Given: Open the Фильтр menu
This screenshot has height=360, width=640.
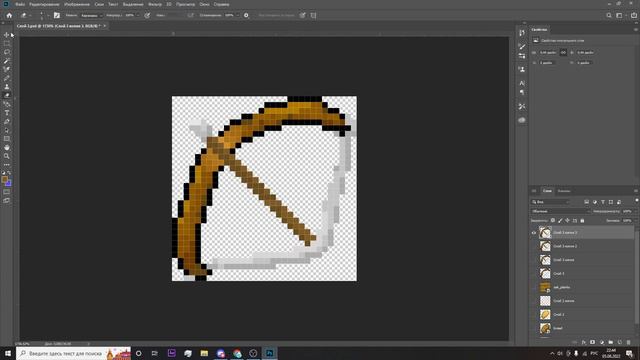Looking at the screenshot, I should pos(155,4).
